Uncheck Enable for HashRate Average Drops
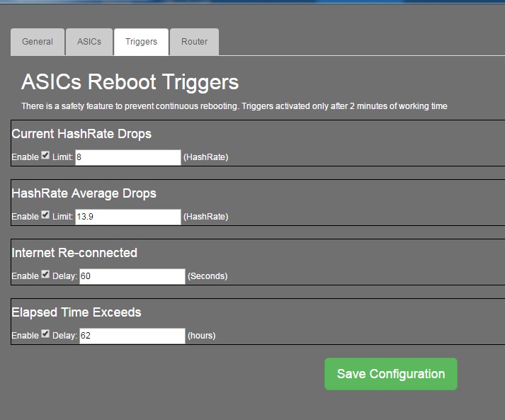Image resolution: width=505 pixels, height=420 pixels. click(45, 215)
